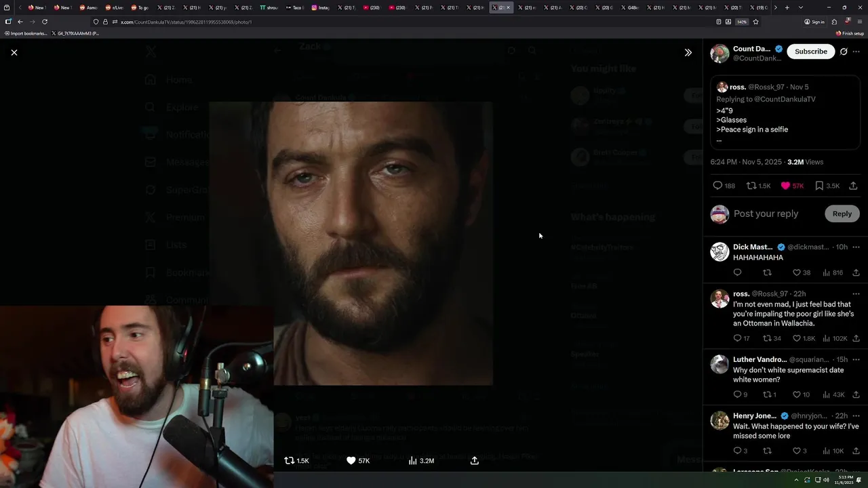Viewport: 868px width, 488px height.
Task: Repost Dick Mast's HAHAHAHAHA comment
Action: click(x=767, y=272)
